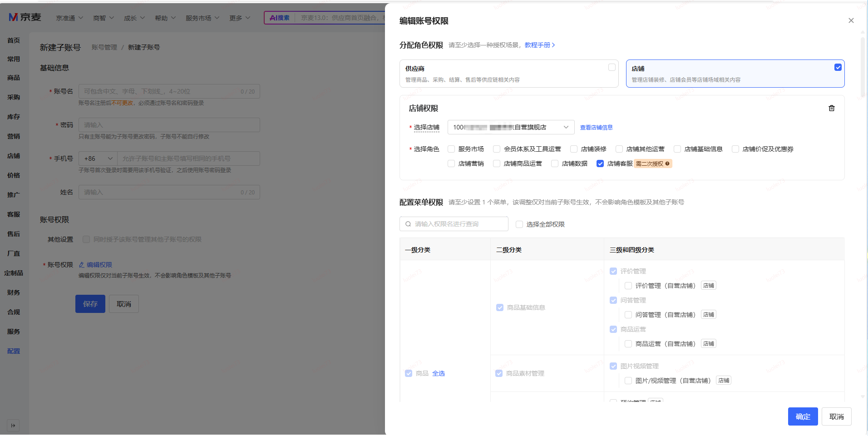Click the 京麦 logo

click(x=25, y=17)
